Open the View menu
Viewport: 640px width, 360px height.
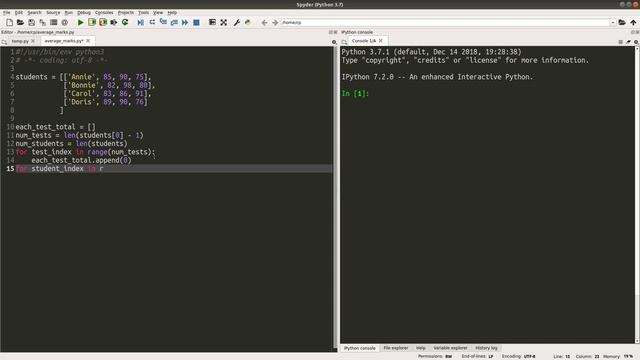[x=158, y=13]
